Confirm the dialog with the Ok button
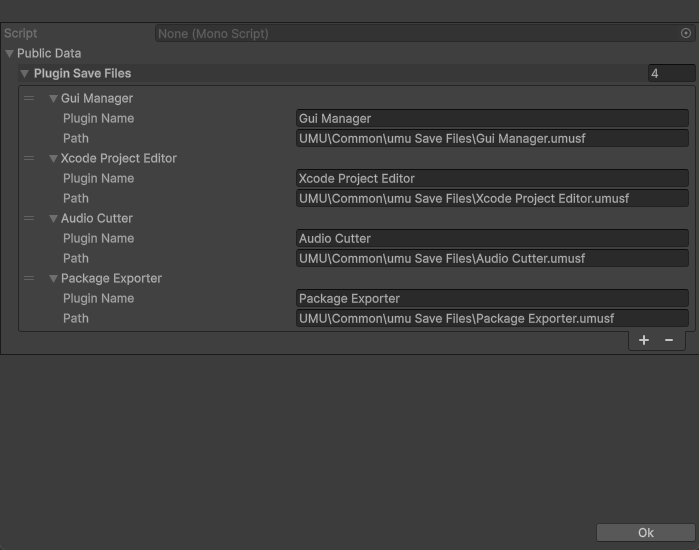This screenshot has height=550, width=699. [x=646, y=533]
